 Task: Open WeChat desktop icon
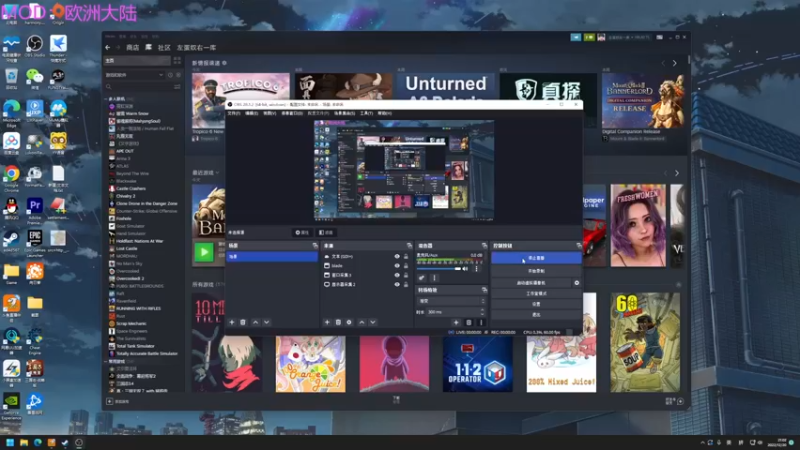[35, 78]
